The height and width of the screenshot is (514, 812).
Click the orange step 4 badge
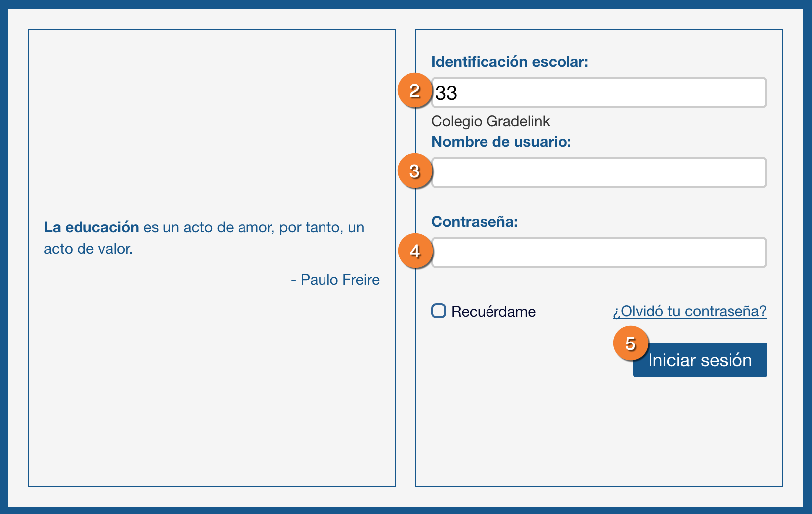pyautogui.click(x=415, y=251)
